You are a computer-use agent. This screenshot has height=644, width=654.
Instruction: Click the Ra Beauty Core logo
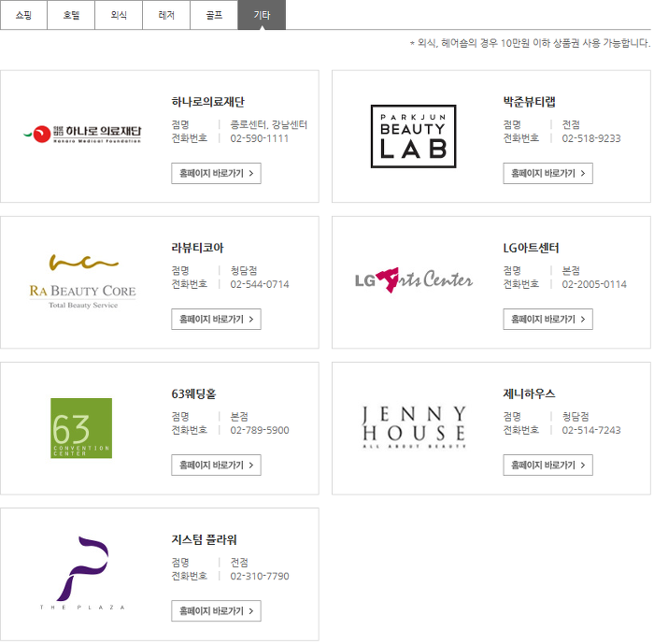tap(82, 281)
